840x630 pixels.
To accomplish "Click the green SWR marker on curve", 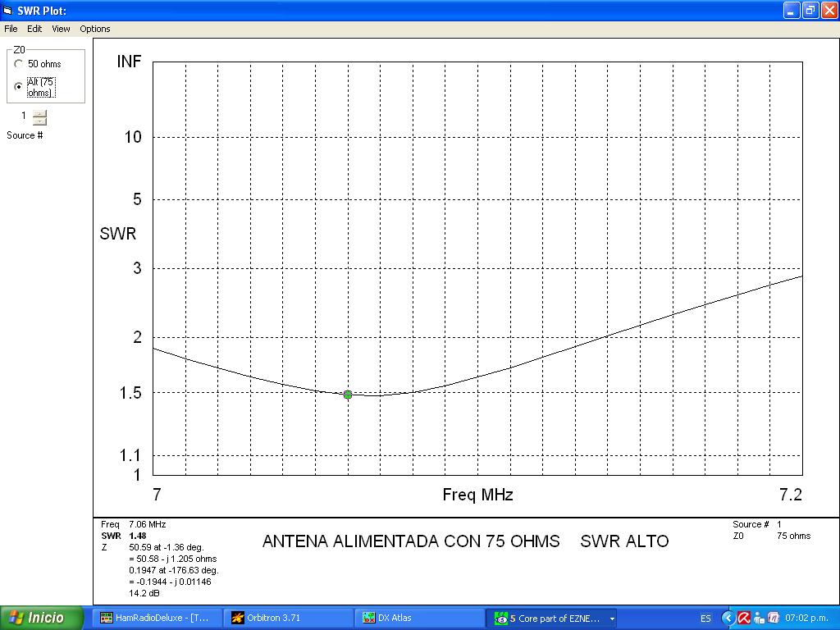I will (348, 395).
